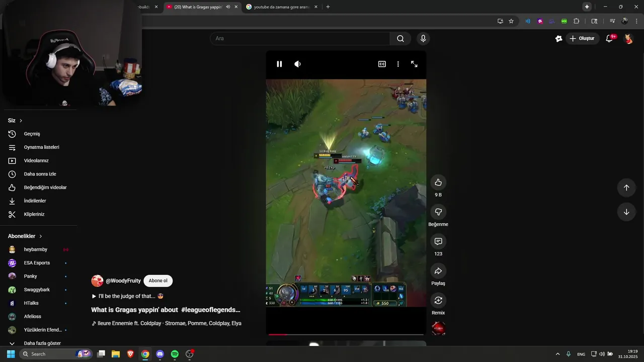Mute the Shorts player volume
Image resolution: width=644 pixels, height=362 pixels.
(x=297, y=64)
